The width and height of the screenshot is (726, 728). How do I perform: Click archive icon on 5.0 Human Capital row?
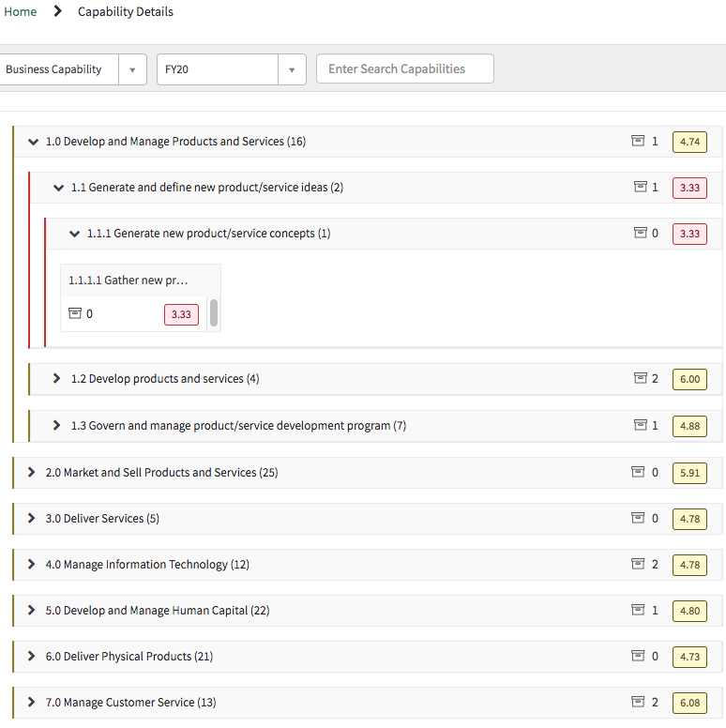pos(638,610)
